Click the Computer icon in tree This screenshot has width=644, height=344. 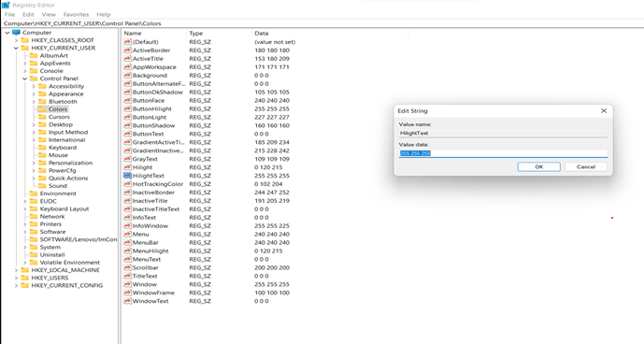[x=16, y=33]
